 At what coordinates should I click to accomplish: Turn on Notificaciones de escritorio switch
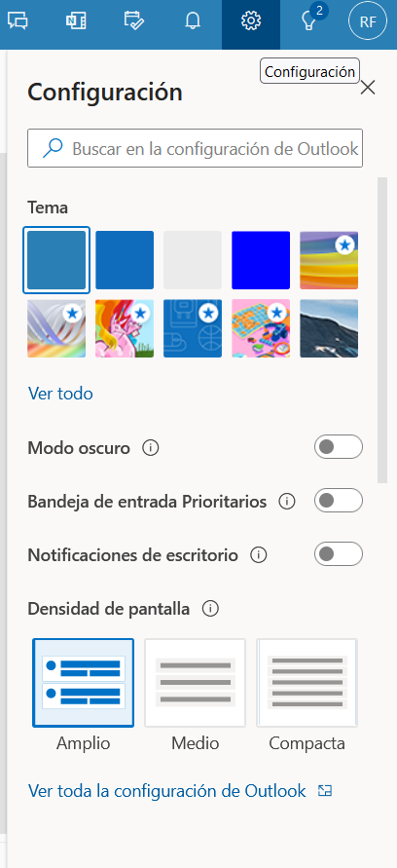[339, 554]
